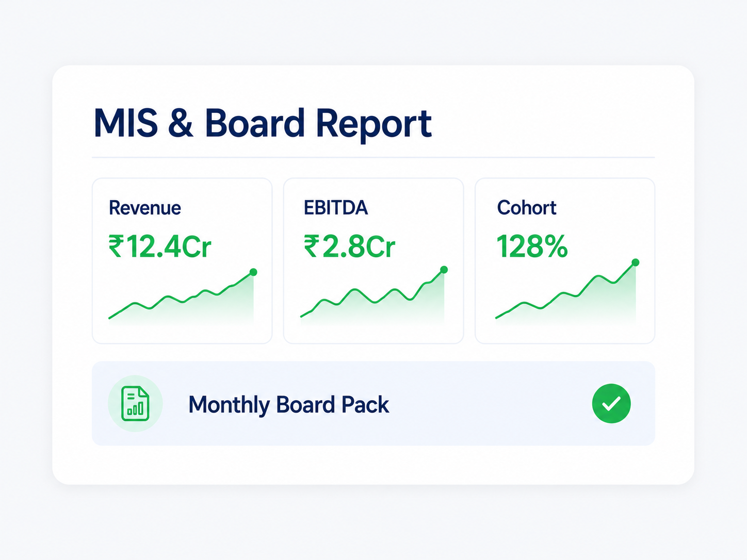The height and width of the screenshot is (560, 747).
Task: Click the Cohort card title label
Action: [x=527, y=207]
